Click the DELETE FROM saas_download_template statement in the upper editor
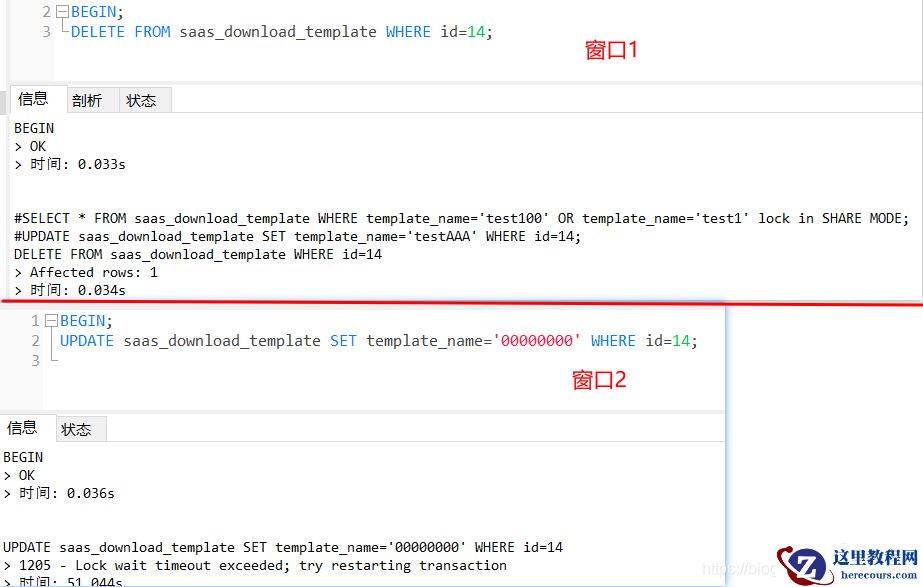This screenshot has height=587, width=923. point(281,32)
